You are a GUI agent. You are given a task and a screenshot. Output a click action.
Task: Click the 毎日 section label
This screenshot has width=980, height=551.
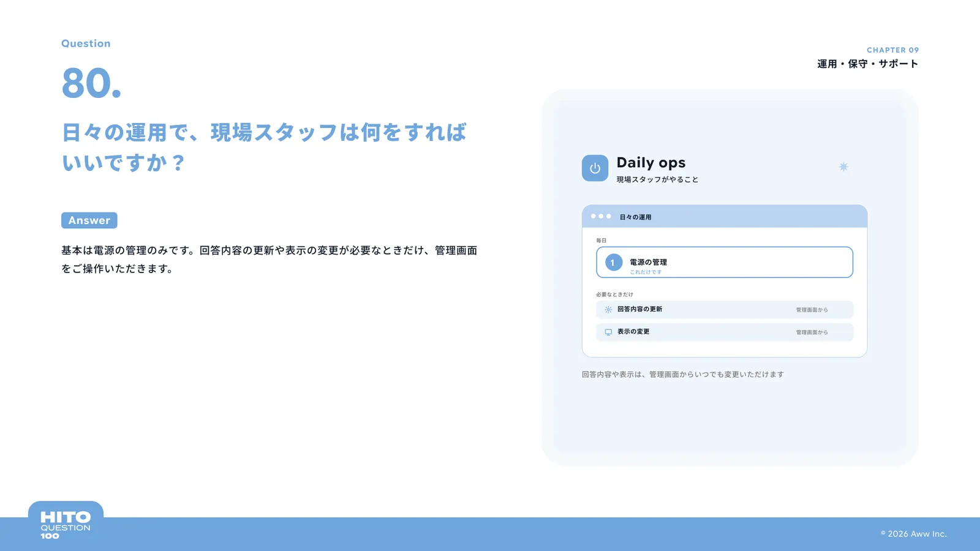click(x=601, y=241)
